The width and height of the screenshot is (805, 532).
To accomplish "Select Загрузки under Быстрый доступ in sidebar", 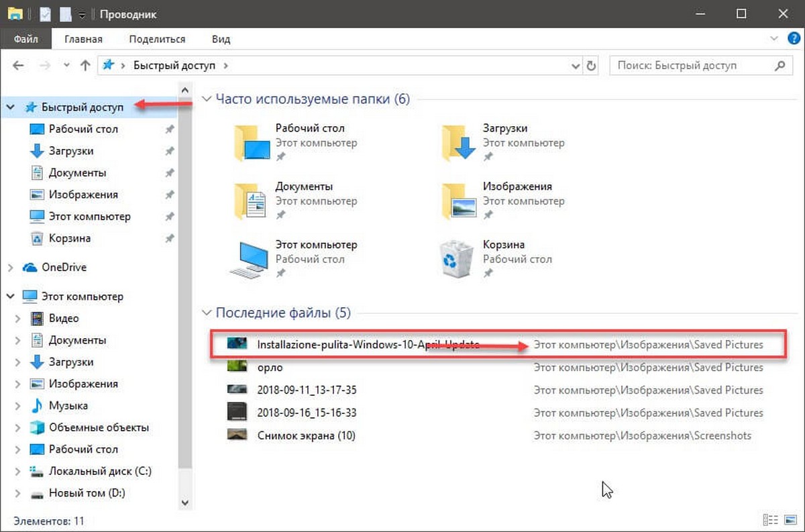I will point(71,151).
